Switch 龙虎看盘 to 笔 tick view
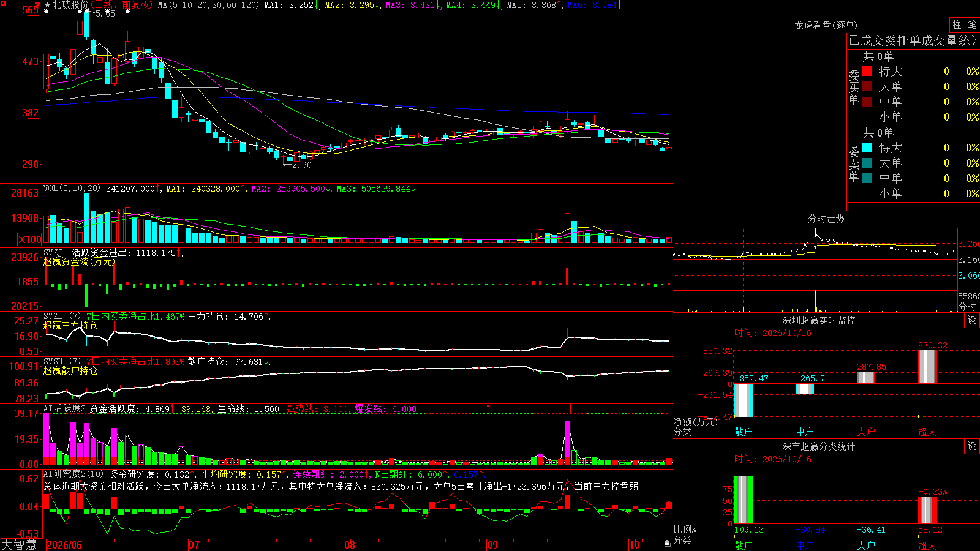The image size is (980, 551). coord(973,25)
